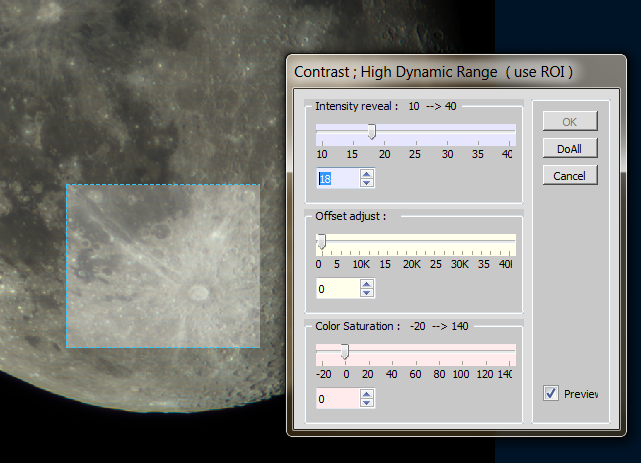641x463 pixels.
Task: Focus the Intensity reveal value field
Action: [x=338, y=179]
